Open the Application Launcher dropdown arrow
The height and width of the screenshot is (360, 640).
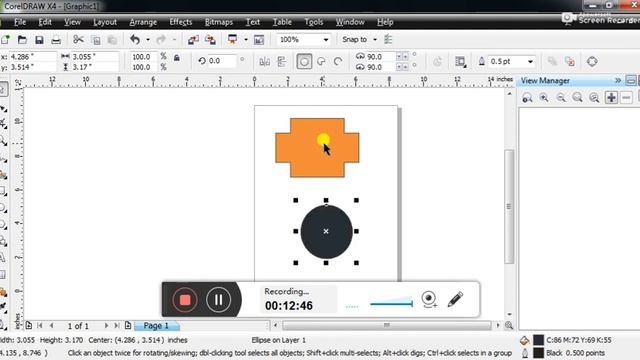click(x=246, y=40)
